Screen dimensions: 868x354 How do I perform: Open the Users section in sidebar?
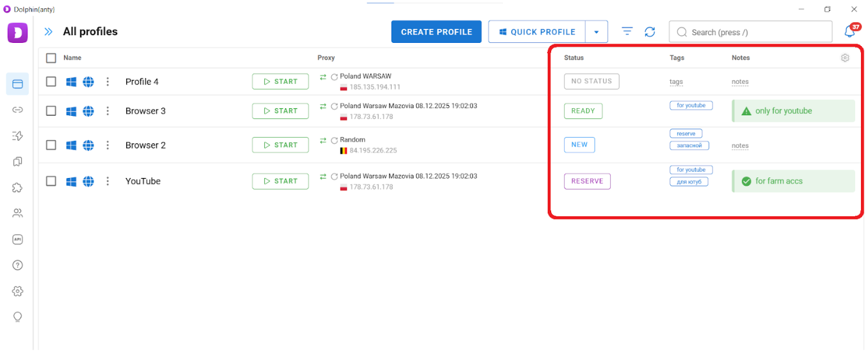tap(18, 213)
